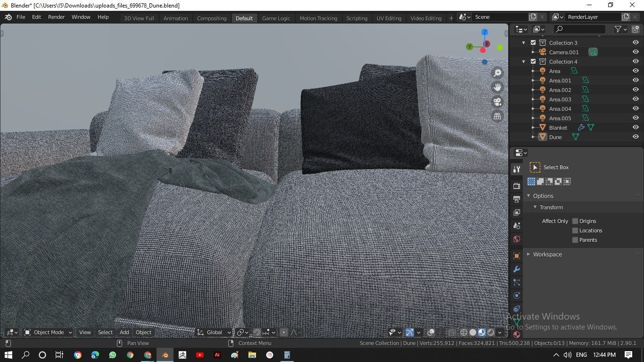Open the properties editor type dropdown

pos(521,153)
